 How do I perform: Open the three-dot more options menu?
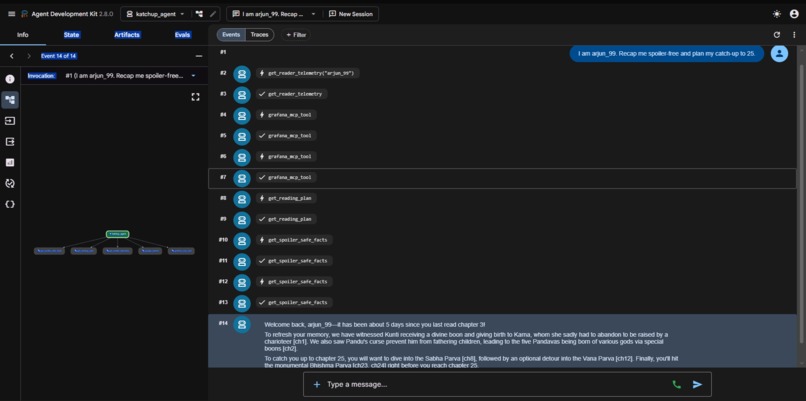pos(794,35)
